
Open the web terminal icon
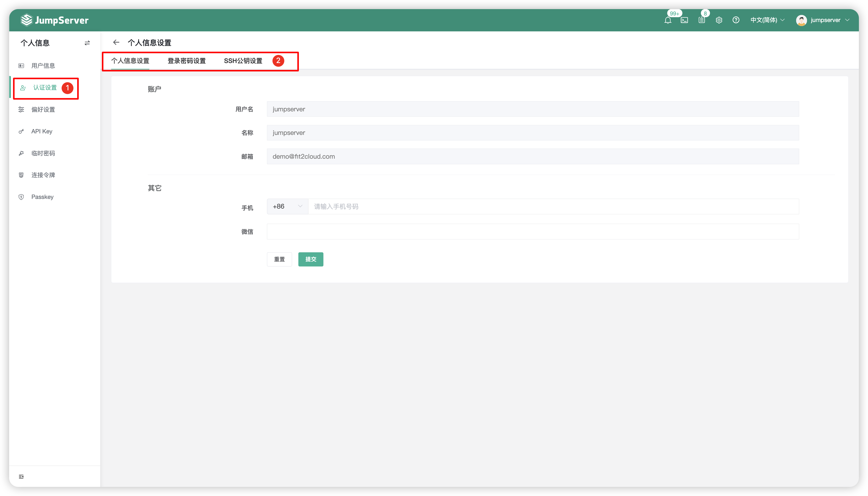pos(684,20)
